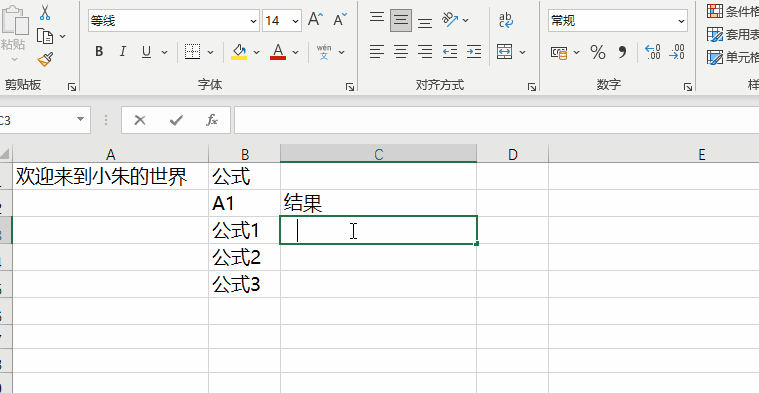Expand the paste options arrow

(14, 60)
